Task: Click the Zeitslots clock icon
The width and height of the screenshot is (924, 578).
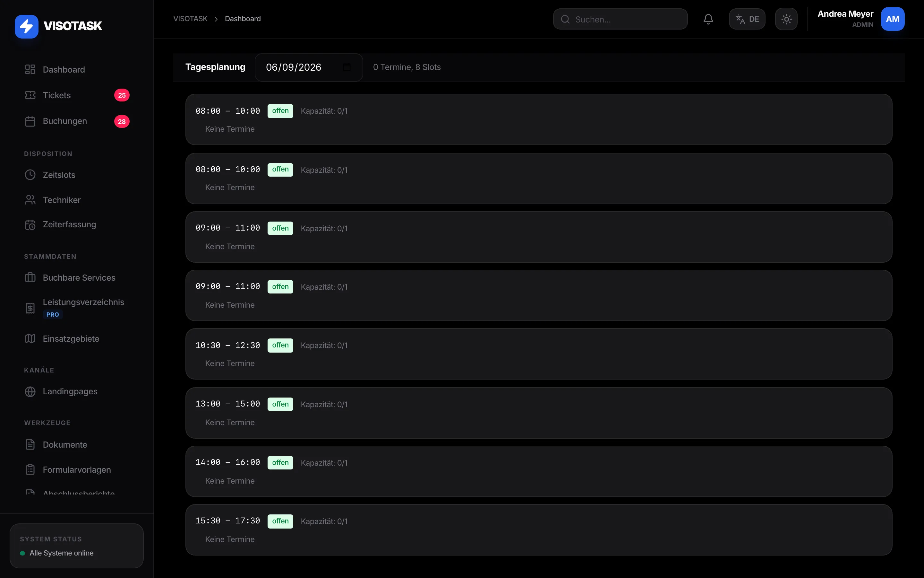Action: [x=30, y=175]
